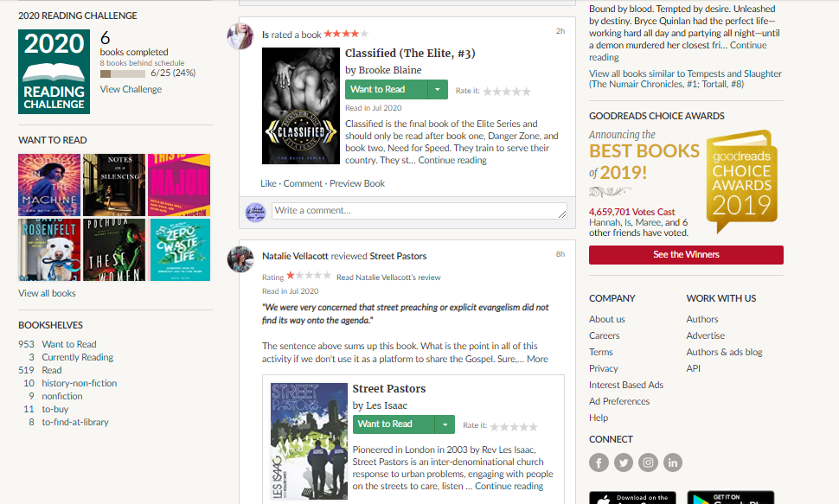Open the Read bookshelf
This screenshot has width=839, height=504.
click(51, 370)
